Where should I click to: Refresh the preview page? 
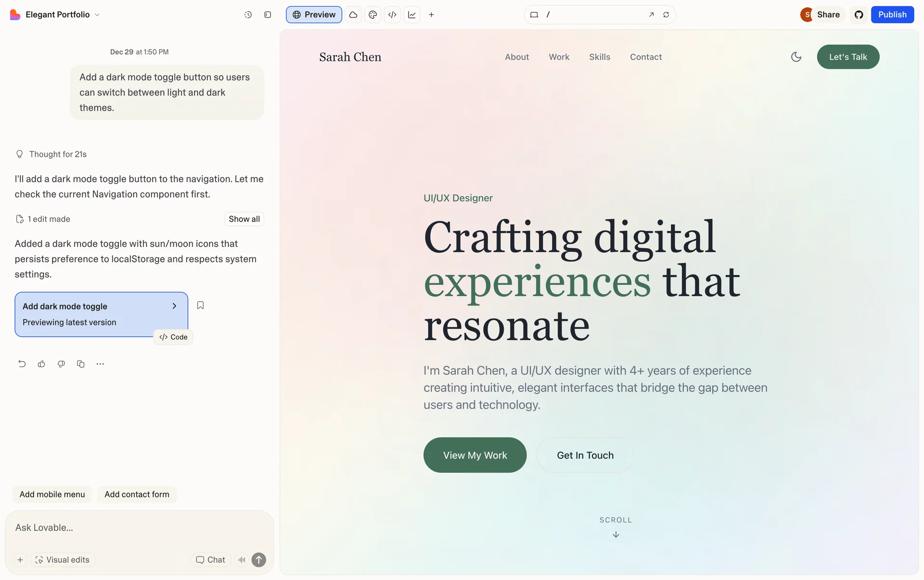click(x=666, y=15)
